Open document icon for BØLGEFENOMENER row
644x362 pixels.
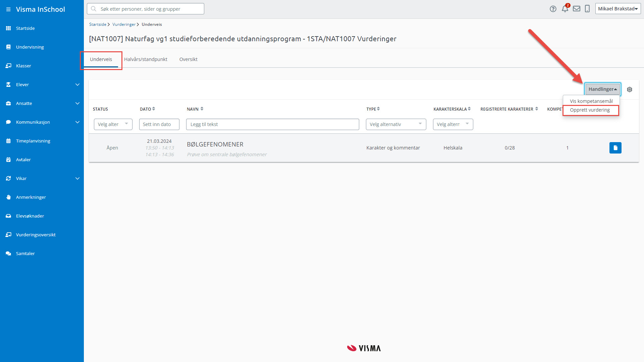tap(615, 148)
